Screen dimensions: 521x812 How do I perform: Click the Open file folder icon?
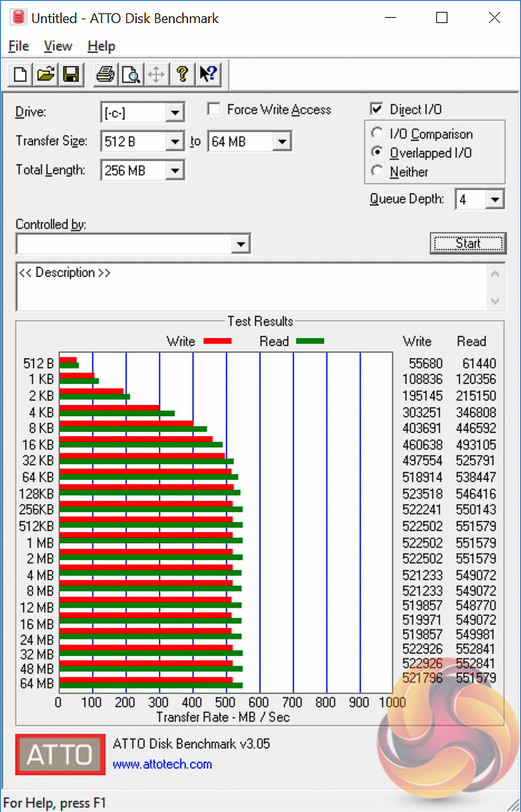[x=45, y=74]
